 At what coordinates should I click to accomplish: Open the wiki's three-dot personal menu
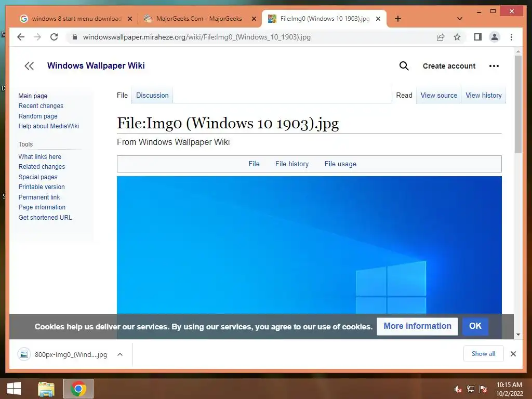click(494, 66)
